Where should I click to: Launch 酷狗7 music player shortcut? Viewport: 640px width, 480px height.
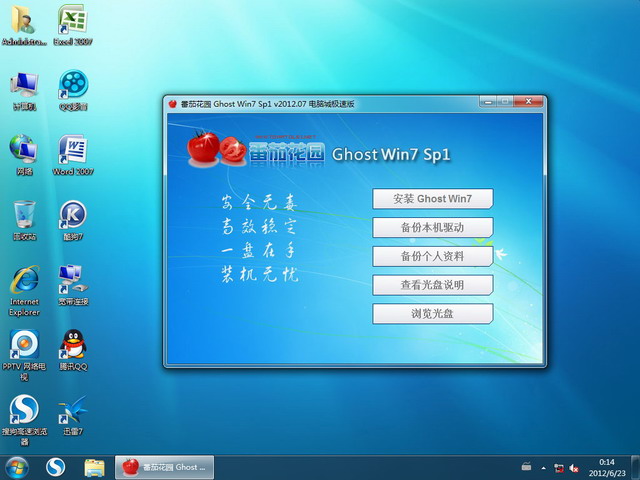click(x=73, y=220)
